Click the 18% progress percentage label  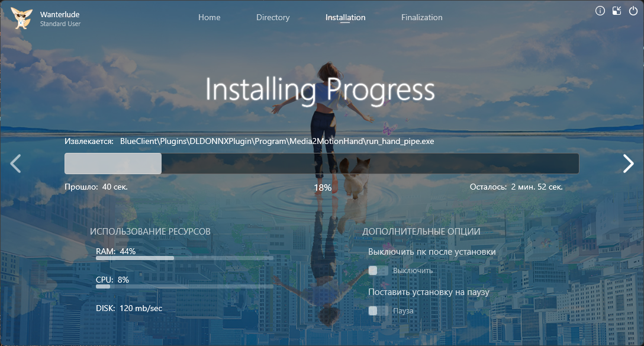tap(322, 187)
